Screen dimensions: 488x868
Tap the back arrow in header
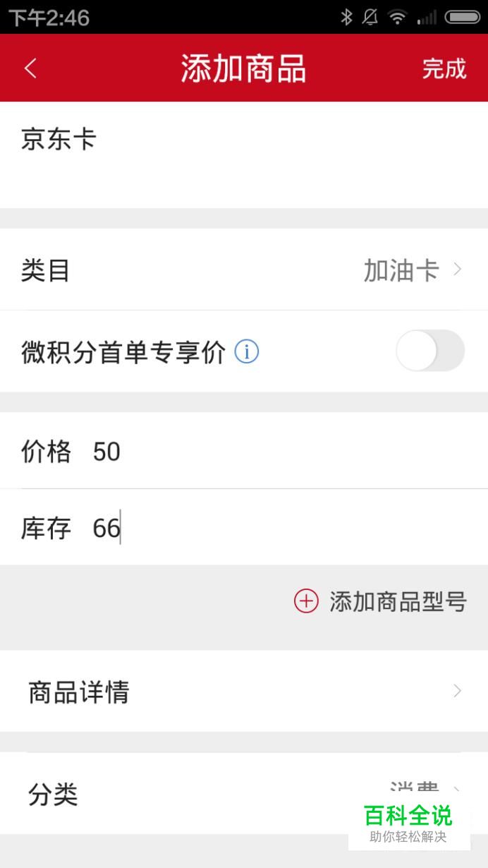coord(30,68)
